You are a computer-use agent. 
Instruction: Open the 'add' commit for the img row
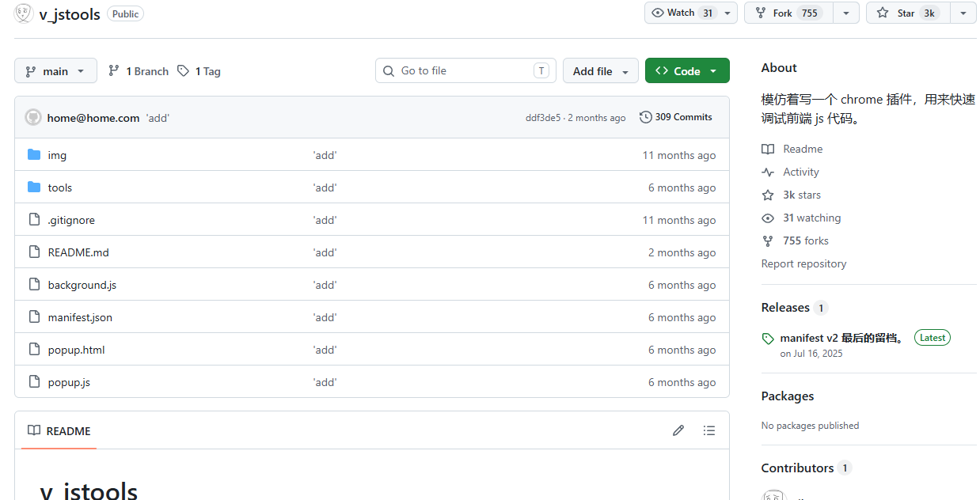pos(325,155)
